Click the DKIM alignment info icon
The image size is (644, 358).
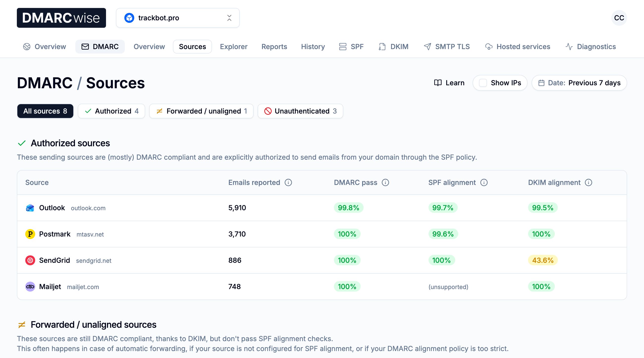pyautogui.click(x=588, y=183)
